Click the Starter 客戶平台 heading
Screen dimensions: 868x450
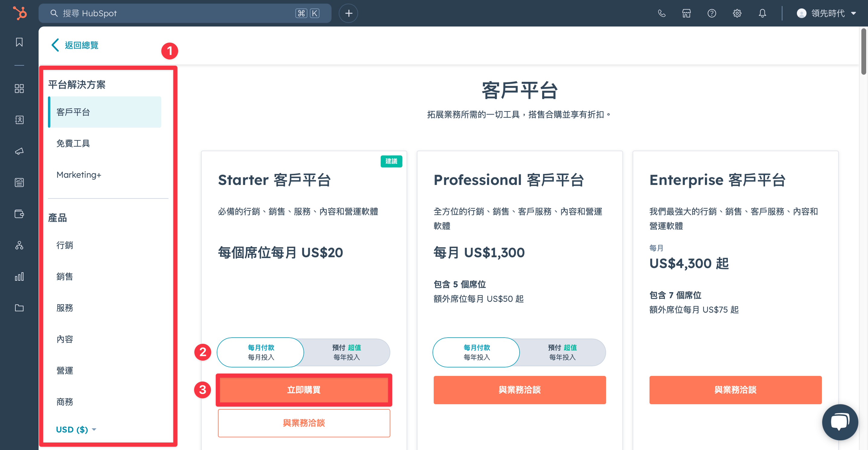[x=274, y=180]
